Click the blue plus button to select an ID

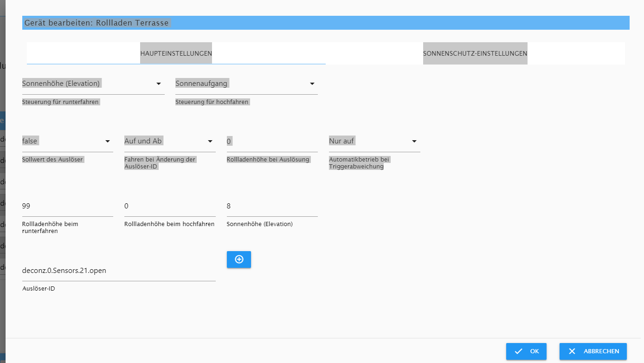pos(239,259)
